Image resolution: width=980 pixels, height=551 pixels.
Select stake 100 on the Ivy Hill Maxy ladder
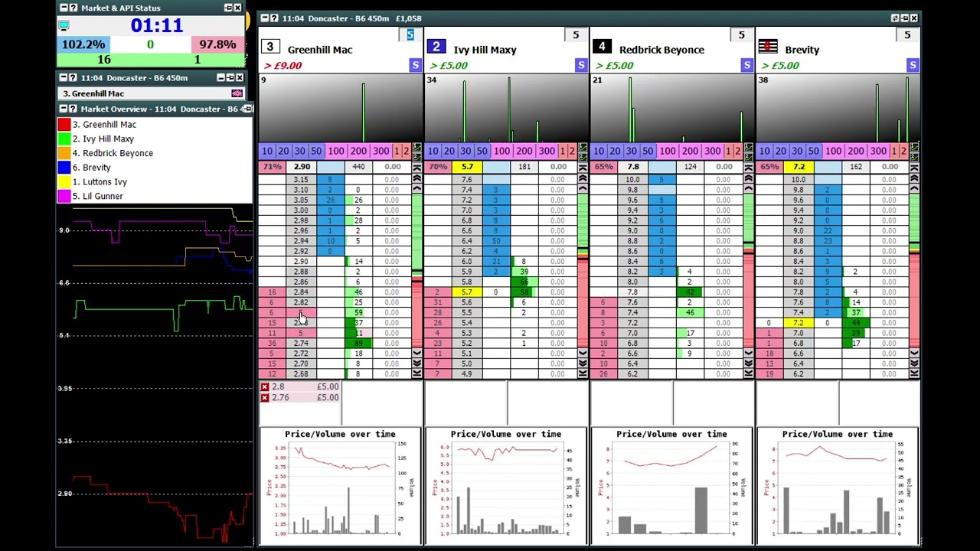tap(501, 151)
